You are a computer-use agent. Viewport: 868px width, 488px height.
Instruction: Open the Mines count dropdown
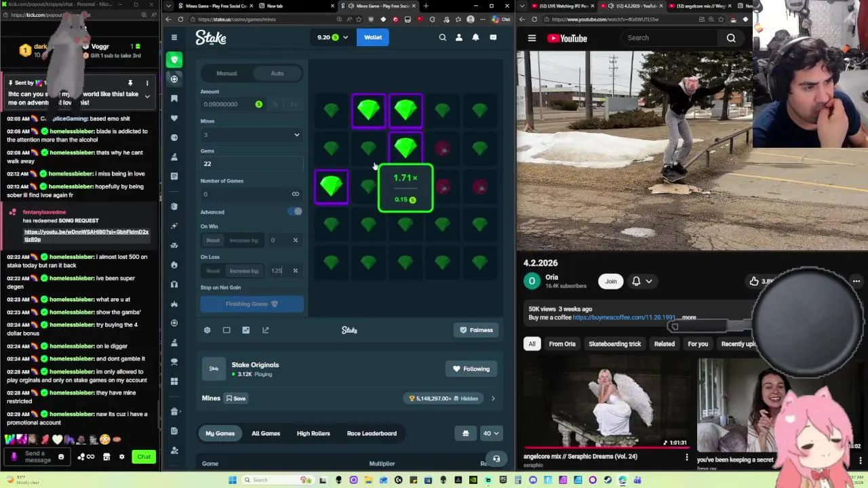(252, 135)
